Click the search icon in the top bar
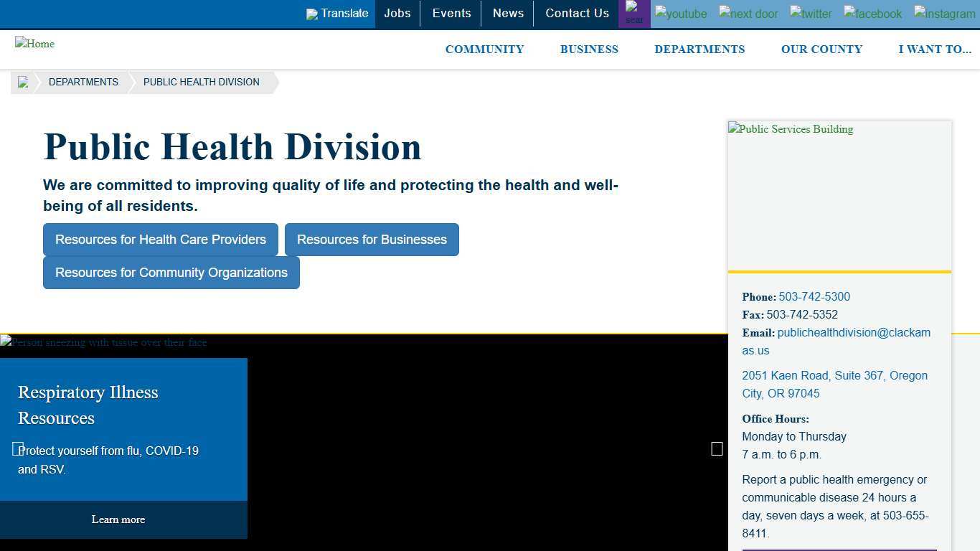The width and height of the screenshot is (980, 551). pos(633,13)
